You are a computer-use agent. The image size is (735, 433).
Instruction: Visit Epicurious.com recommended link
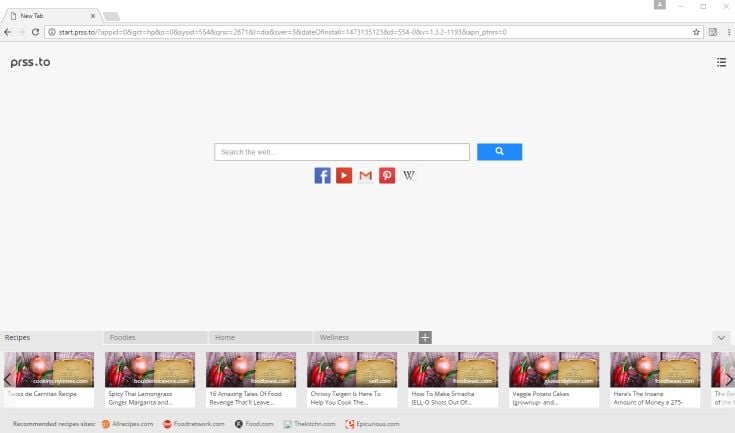[373, 424]
